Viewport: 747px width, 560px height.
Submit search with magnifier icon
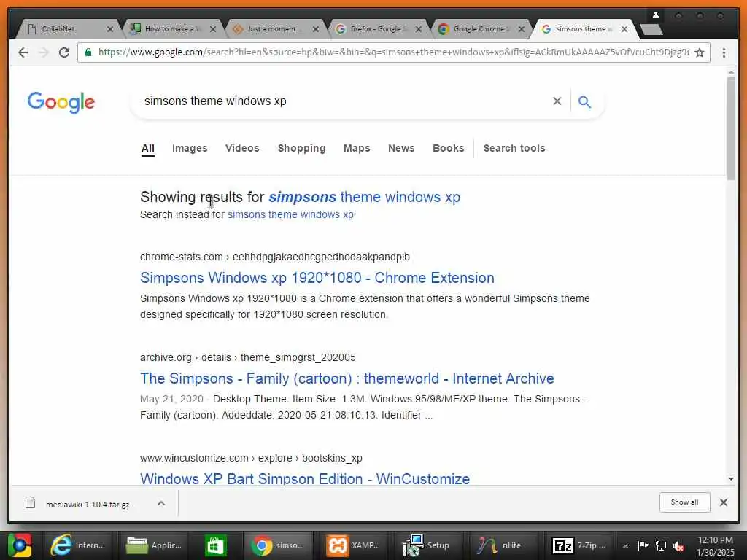click(x=584, y=101)
